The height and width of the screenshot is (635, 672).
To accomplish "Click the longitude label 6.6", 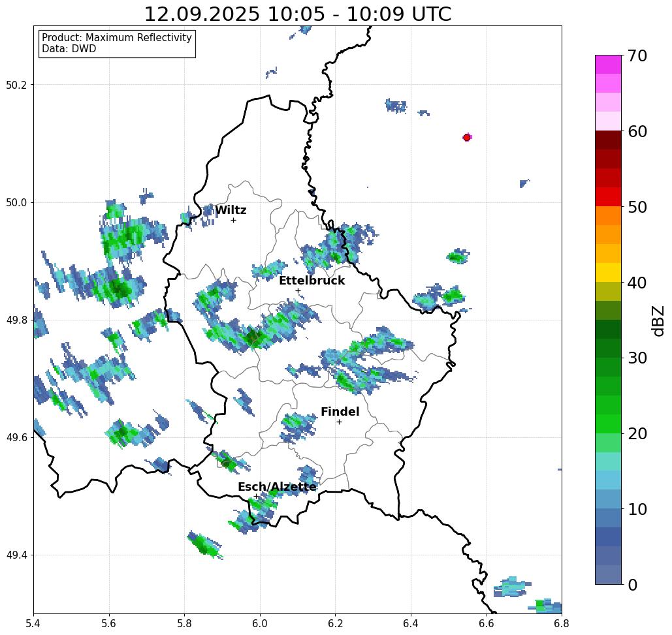I will 487,623.
